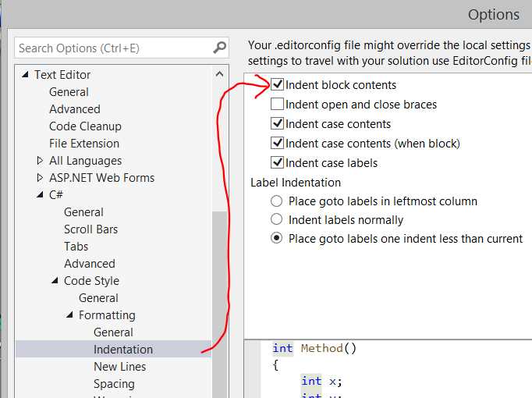
Task: Open Advanced under C#
Action: tap(90, 264)
